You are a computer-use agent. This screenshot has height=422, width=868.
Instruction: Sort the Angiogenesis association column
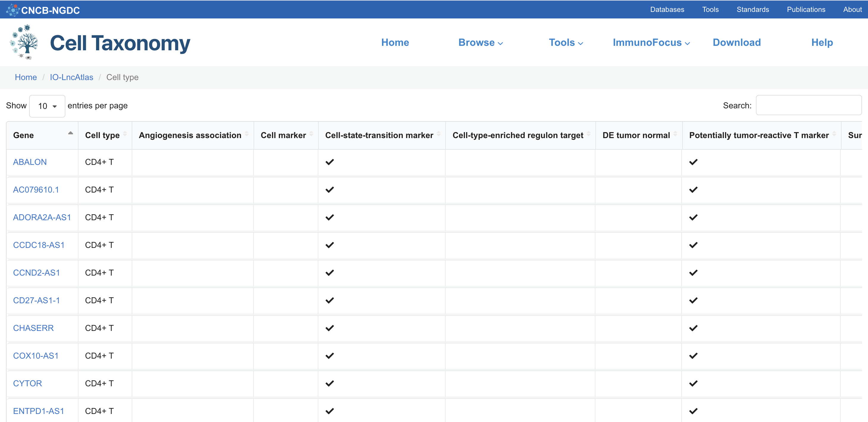(x=247, y=134)
